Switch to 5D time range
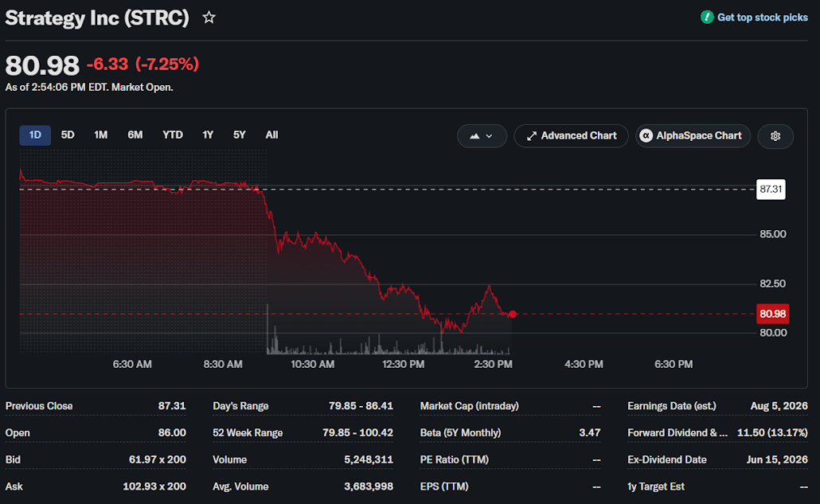This screenshot has height=504, width=820. tap(68, 135)
